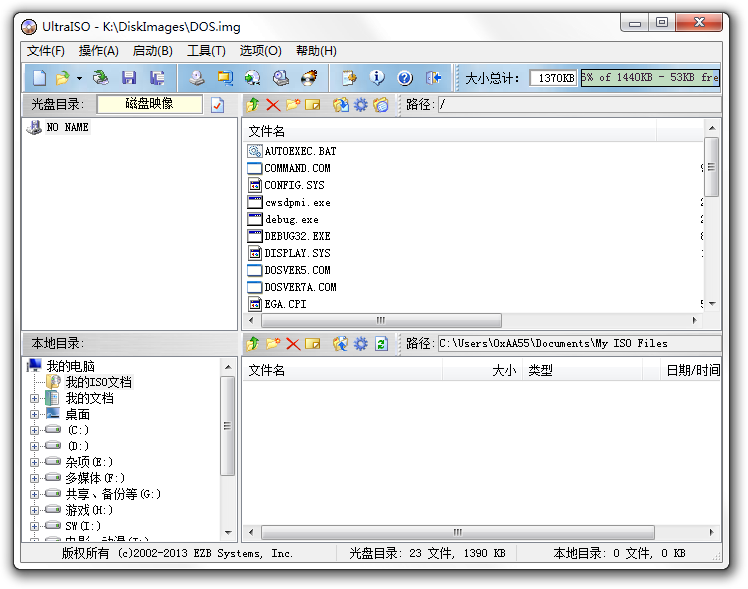Expand the 桌面 tree node

click(x=35, y=414)
